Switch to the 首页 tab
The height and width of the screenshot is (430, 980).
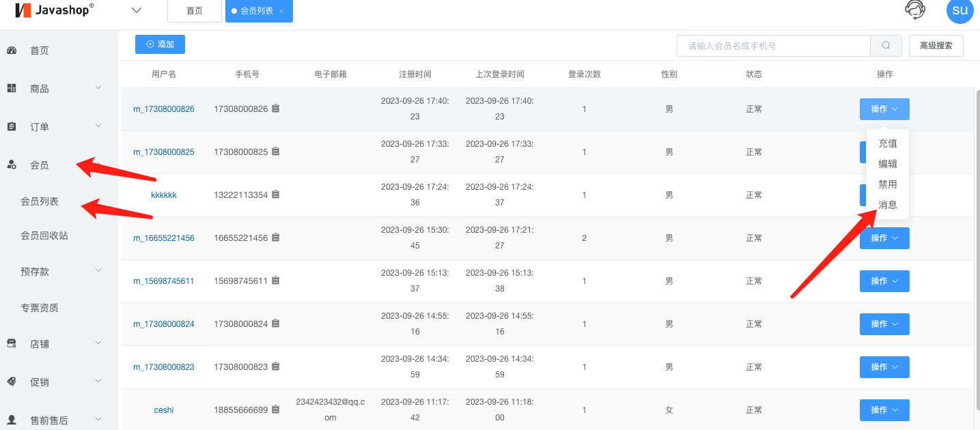[x=195, y=11]
